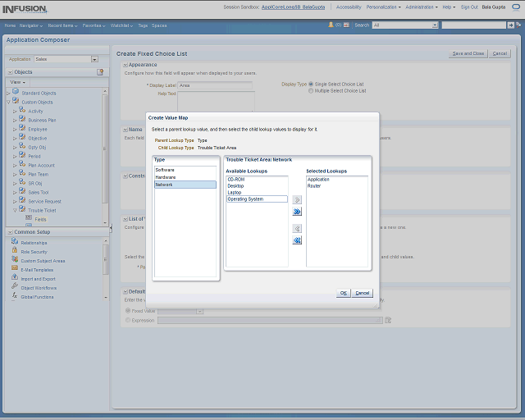Select Multiple Select Choice List radio button
Viewport: 525px width, 420px height.
coord(311,91)
